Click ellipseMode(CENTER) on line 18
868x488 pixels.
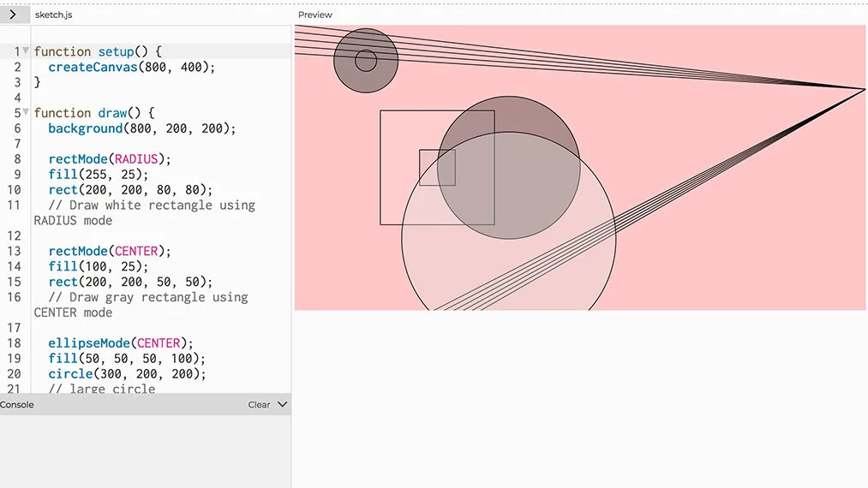(121, 343)
